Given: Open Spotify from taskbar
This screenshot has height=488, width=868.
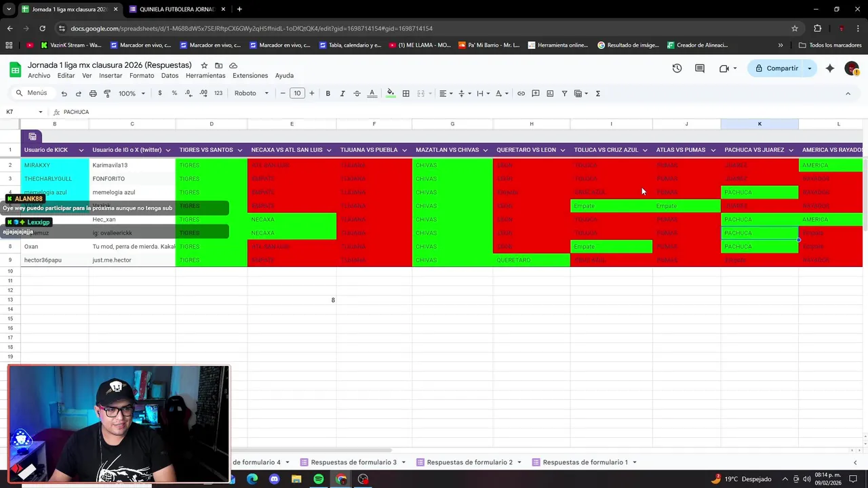Looking at the screenshot, I should pos(319,479).
